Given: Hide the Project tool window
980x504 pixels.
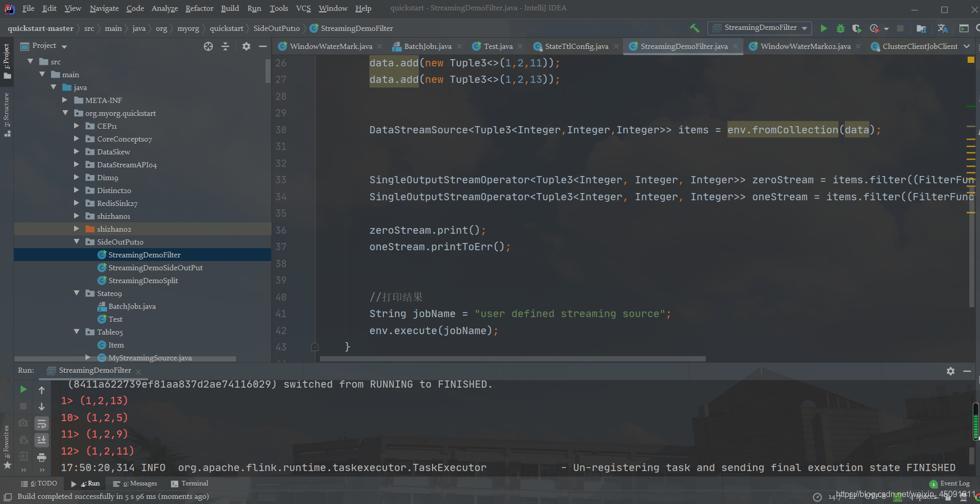Looking at the screenshot, I should point(263,46).
